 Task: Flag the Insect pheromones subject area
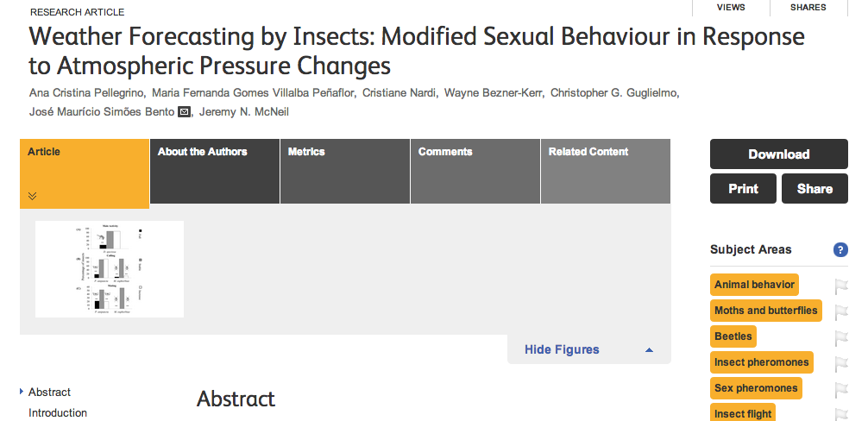(x=841, y=363)
